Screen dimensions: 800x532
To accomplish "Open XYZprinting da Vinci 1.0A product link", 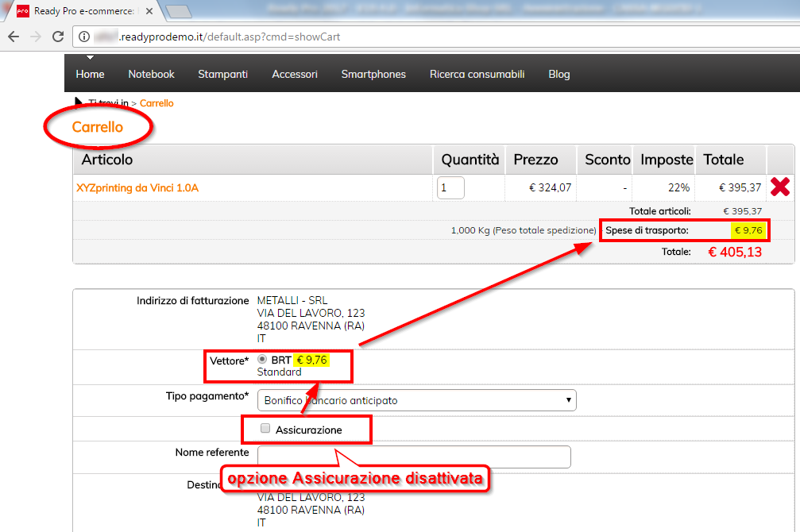I will [137, 187].
